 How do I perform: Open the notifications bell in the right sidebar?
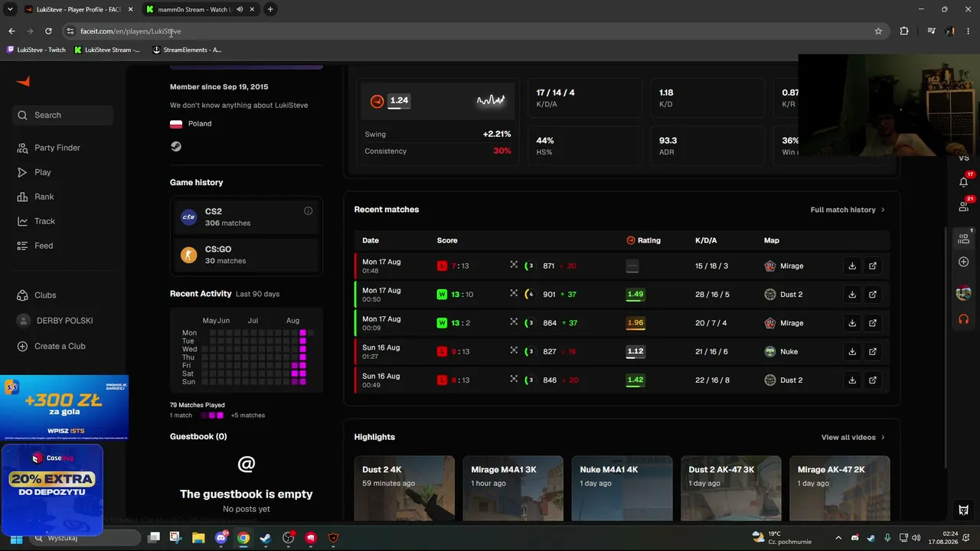tap(963, 181)
